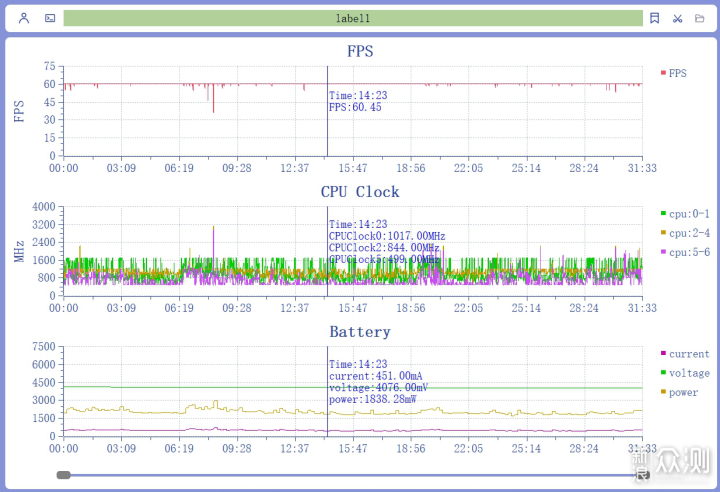Open the user profile icon
This screenshot has width=720, height=492.
pos(24,18)
